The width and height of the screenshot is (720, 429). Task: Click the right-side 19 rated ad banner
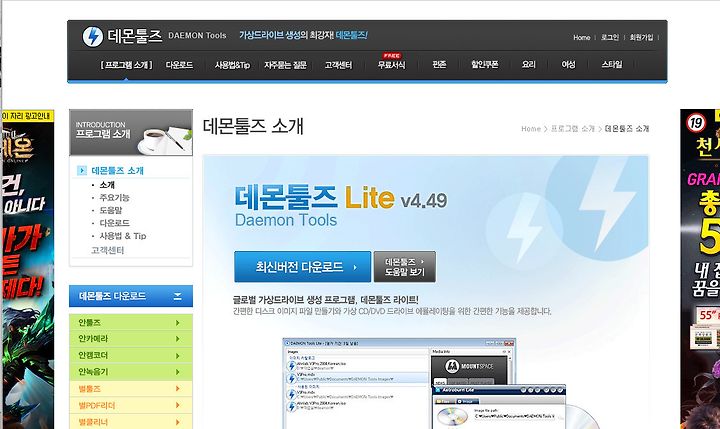tap(700, 269)
